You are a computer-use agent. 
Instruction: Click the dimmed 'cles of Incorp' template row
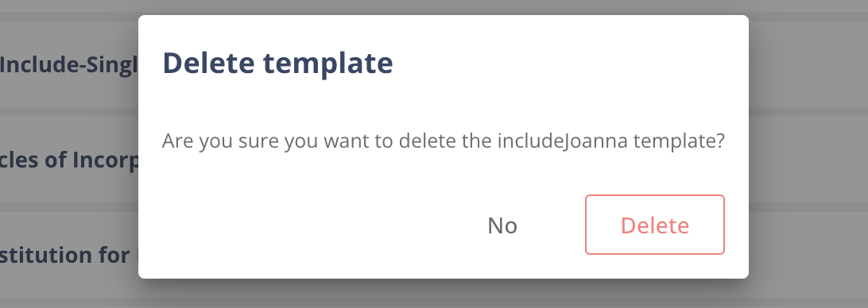68,160
